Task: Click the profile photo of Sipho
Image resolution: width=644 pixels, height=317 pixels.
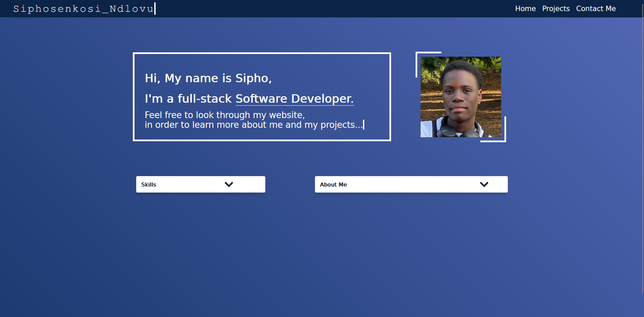Action: pos(461,97)
